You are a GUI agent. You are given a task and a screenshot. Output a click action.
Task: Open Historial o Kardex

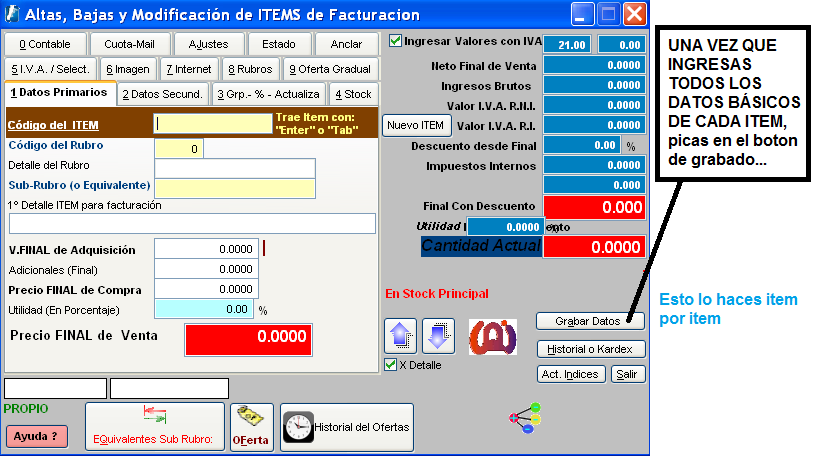click(x=591, y=349)
